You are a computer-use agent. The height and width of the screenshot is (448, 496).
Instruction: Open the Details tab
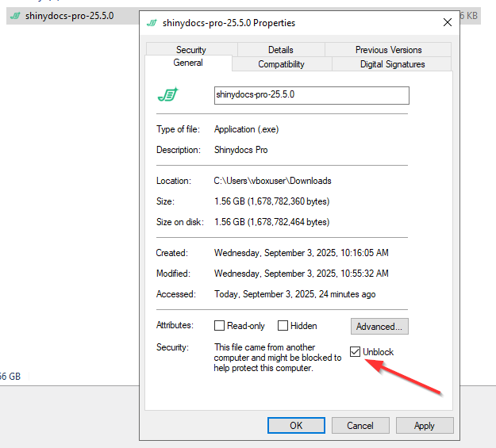(280, 49)
